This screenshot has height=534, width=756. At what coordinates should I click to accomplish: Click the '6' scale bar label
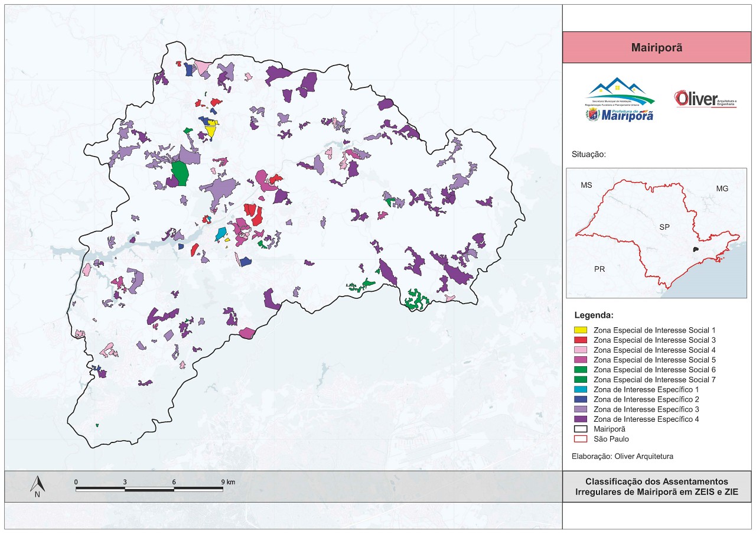coord(174,482)
